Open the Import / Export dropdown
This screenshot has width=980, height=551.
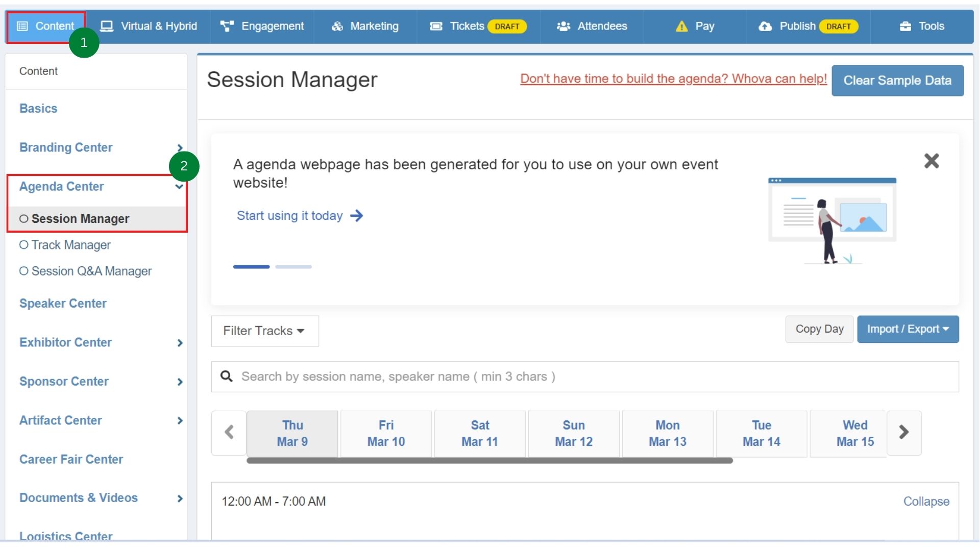click(908, 329)
